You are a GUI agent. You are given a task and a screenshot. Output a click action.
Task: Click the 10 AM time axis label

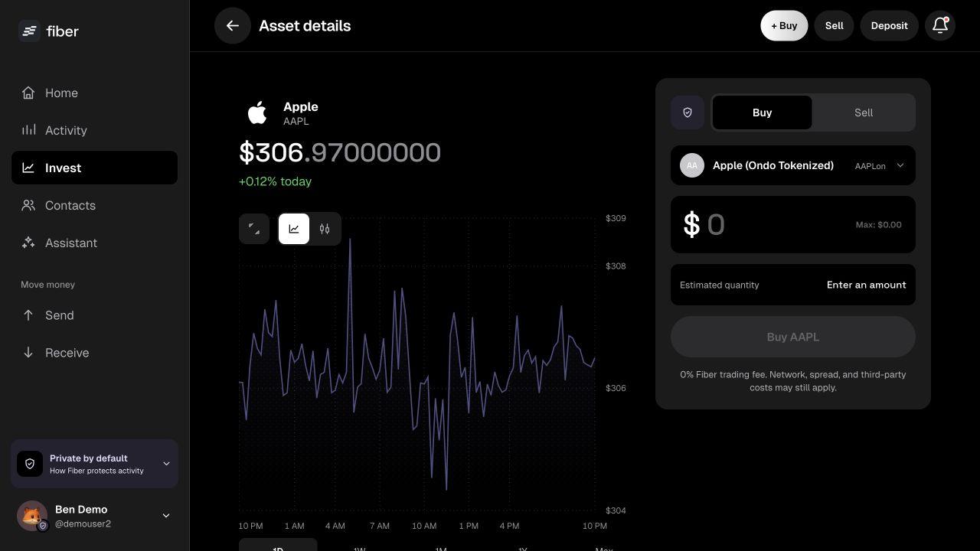click(x=424, y=526)
